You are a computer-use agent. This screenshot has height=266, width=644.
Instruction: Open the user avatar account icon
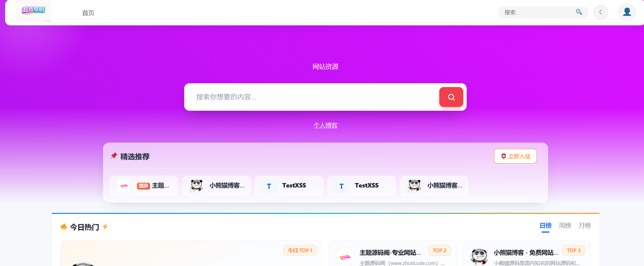tap(627, 12)
